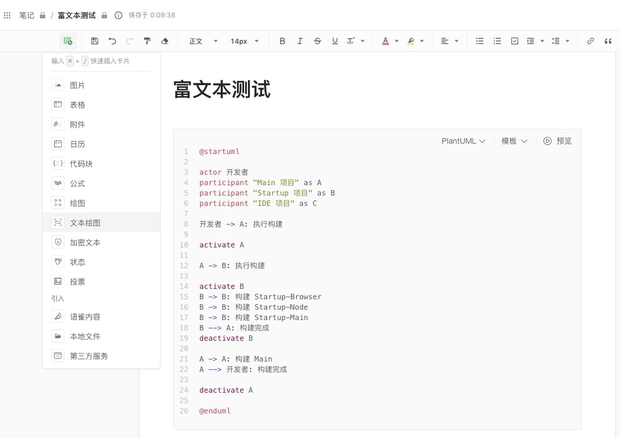Import 本地文件
Screen dimensions: 620x438
(x=101, y=336)
